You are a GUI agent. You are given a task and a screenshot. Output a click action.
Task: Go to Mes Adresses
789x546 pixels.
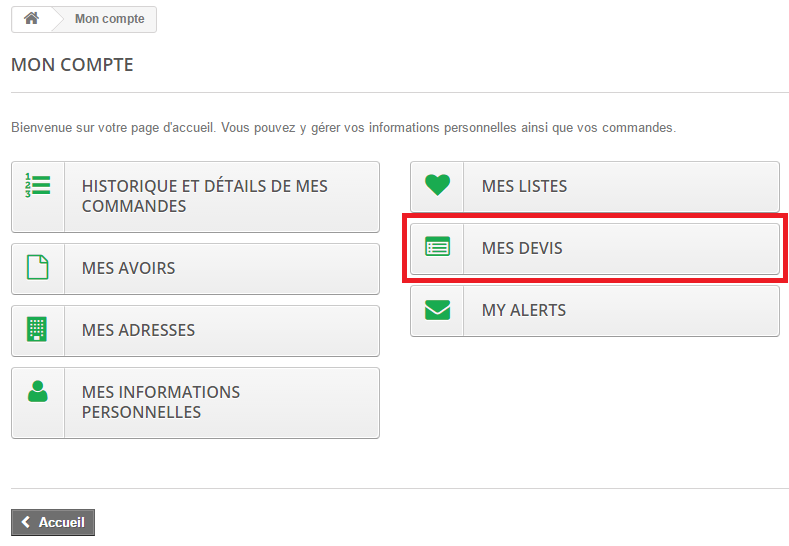point(195,331)
